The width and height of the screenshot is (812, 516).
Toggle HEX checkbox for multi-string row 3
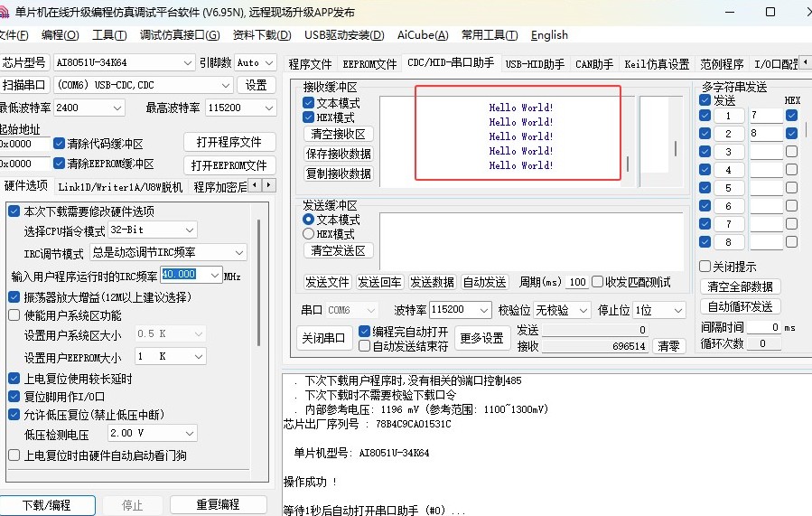791,151
